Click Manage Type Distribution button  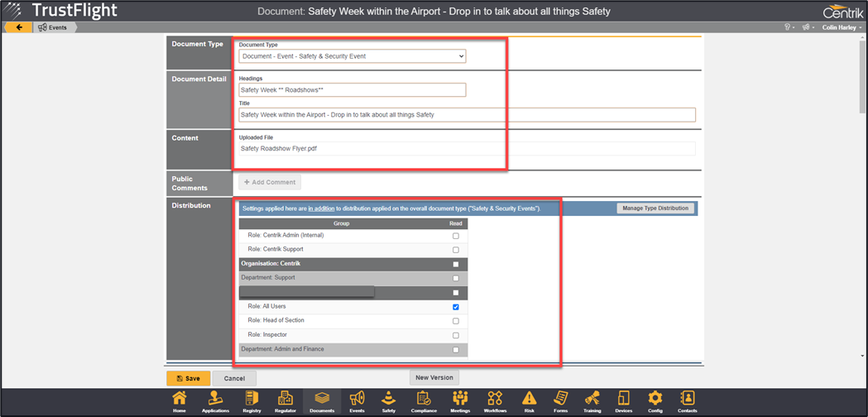click(x=655, y=208)
